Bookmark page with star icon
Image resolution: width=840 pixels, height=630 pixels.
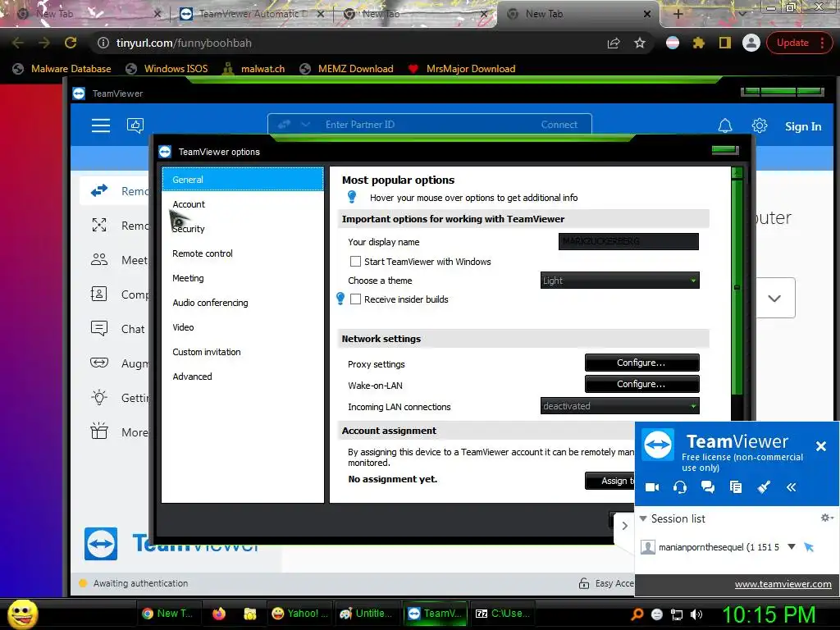coord(640,43)
